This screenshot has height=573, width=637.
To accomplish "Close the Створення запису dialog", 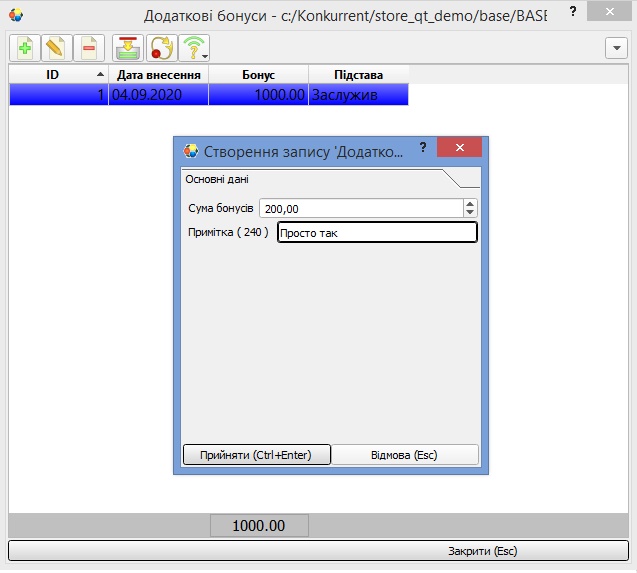I will [x=459, y=148].
